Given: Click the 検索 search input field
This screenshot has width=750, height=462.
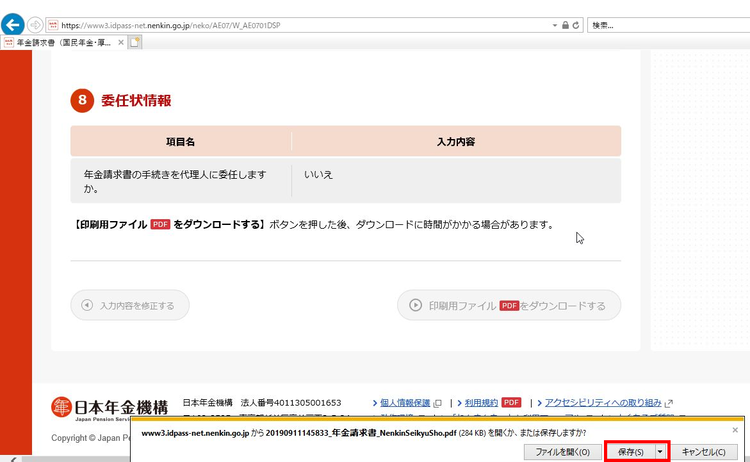Looking at the screenshot, I should point(665,24).
